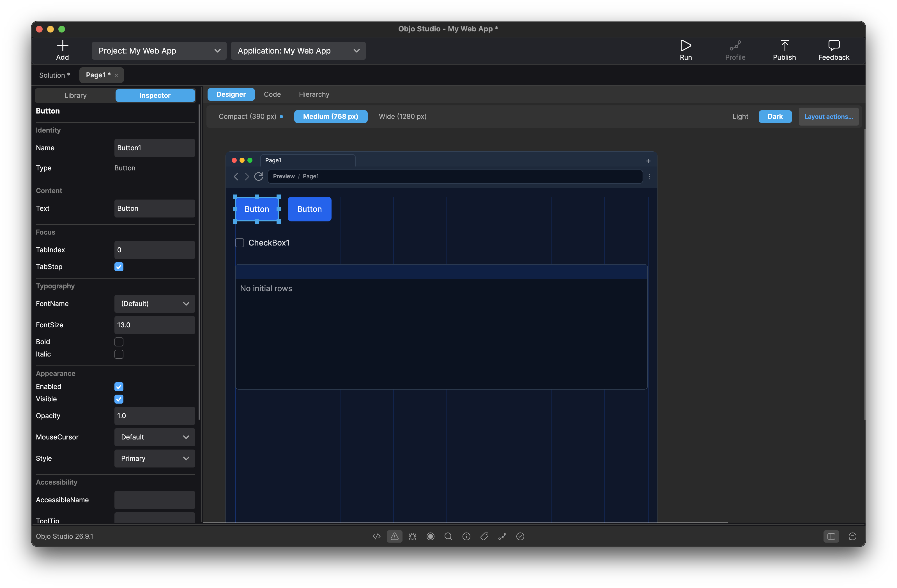Open the search panel in status bar
Image resolution: width=897 pixels, height=588 pixels.
tap(448, 536)
